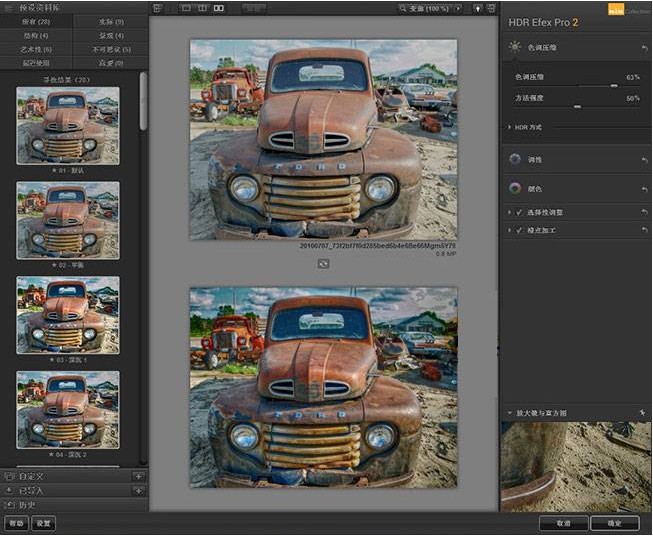Click the help button at bottom left
This screenshot has height=537, width=653.
(17, 523)
